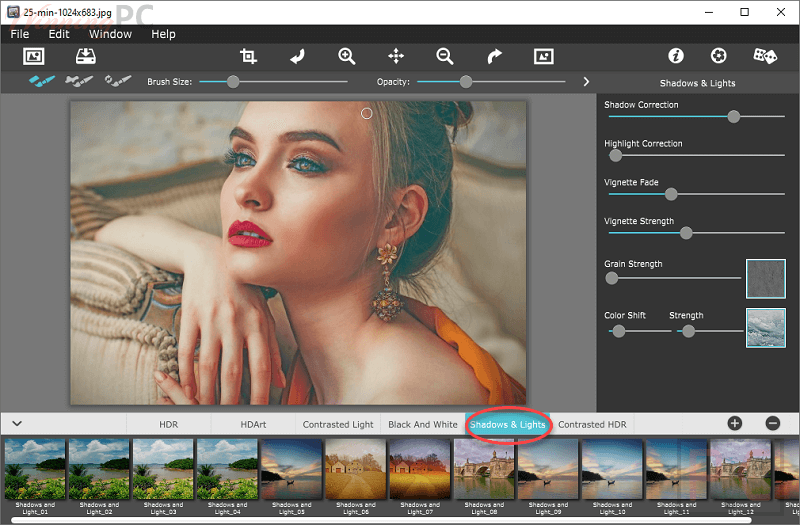Select the crop tool

click(248, 56)
